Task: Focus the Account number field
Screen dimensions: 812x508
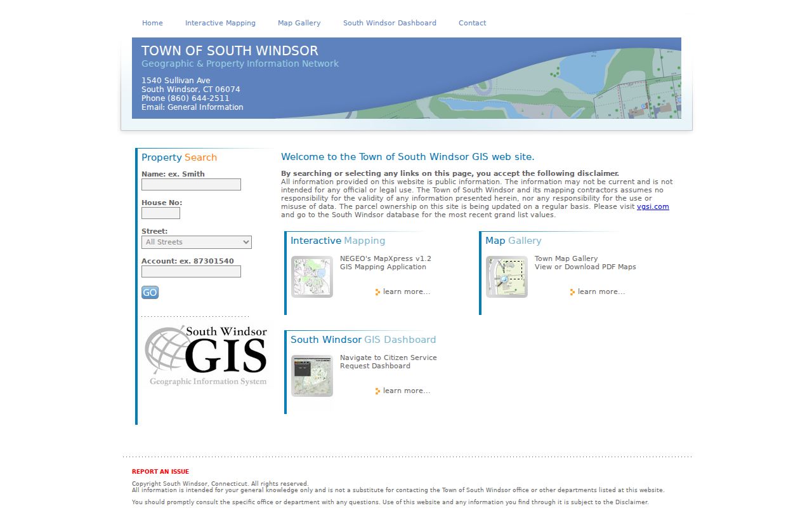Action: point(191,271)
